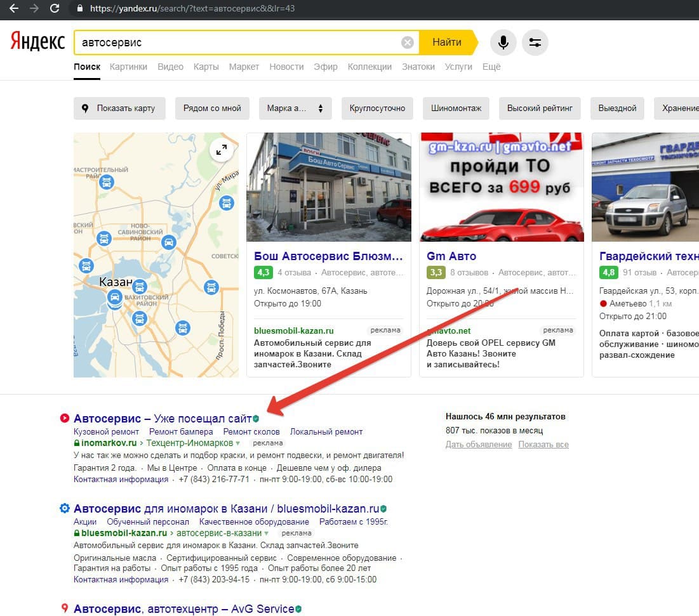This screenshot has height=616, width=699.
Task: Open the Маркет tab
Action: (x=244, y=67)
